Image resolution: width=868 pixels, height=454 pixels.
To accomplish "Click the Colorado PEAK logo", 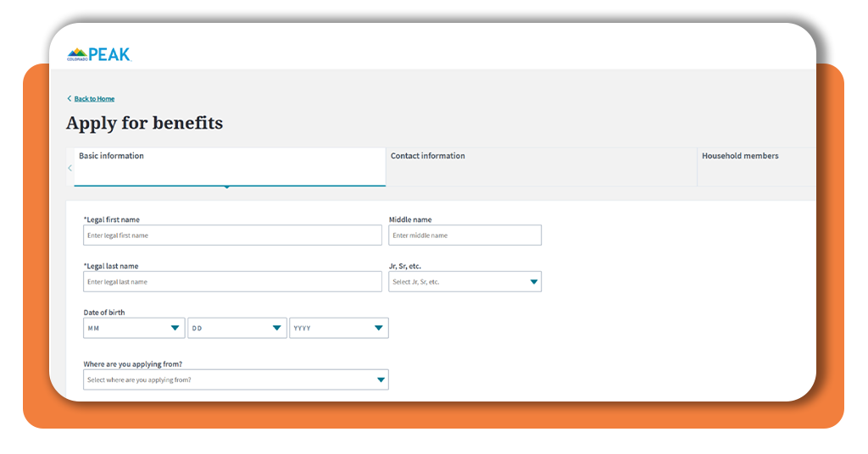I will click(x=99, y=54).
